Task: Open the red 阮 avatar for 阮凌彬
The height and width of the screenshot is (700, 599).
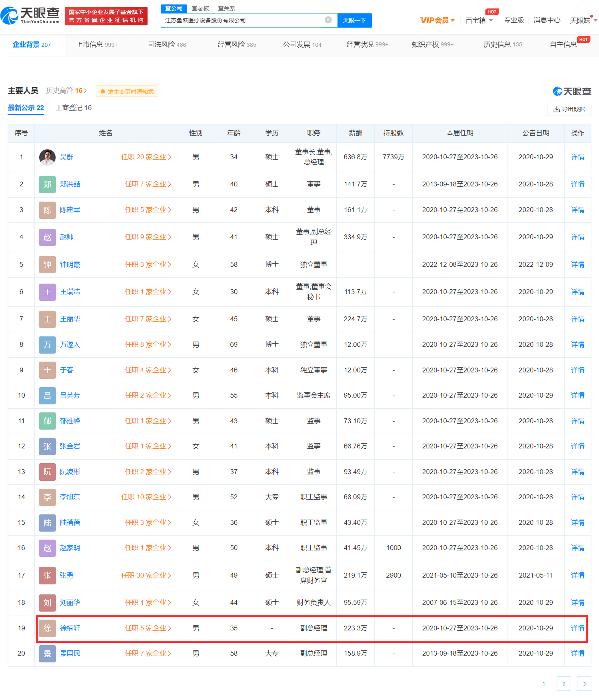Action: pos(47,472)
